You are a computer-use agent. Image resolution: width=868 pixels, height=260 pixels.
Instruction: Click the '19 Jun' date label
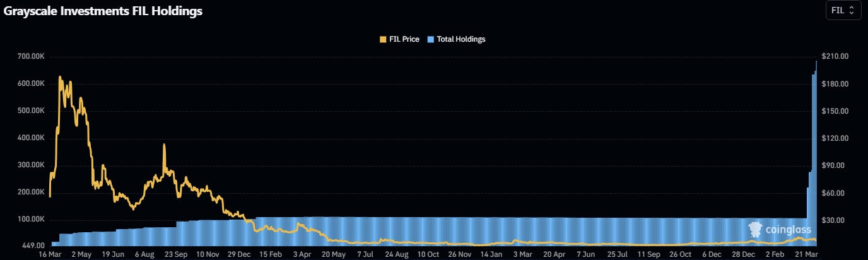[x=112, y=254]
